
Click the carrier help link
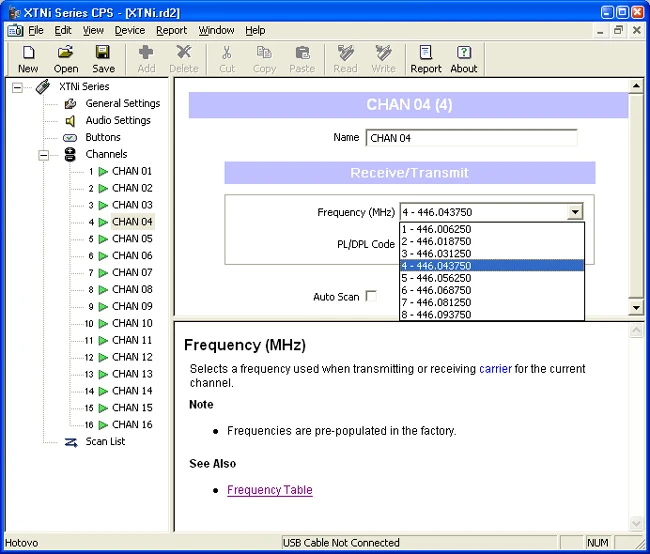coord(494,369)
